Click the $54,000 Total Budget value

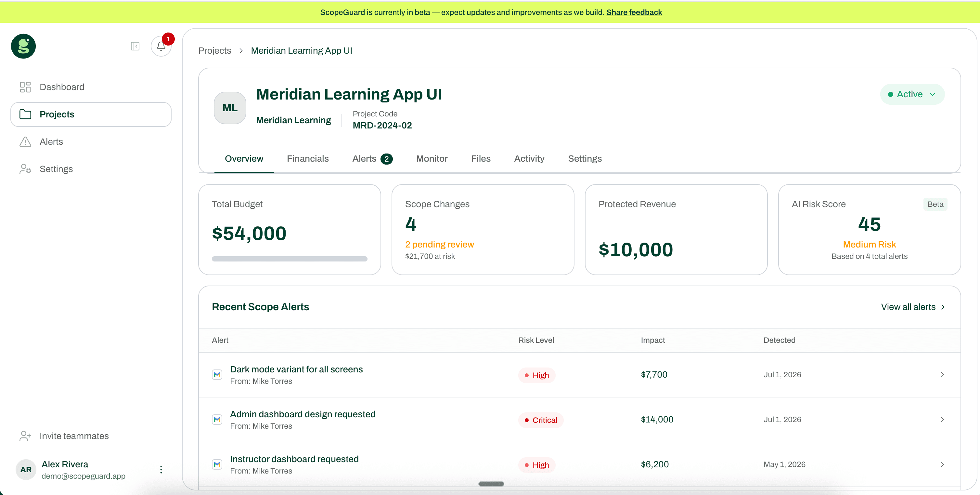[x=249, y=234]
